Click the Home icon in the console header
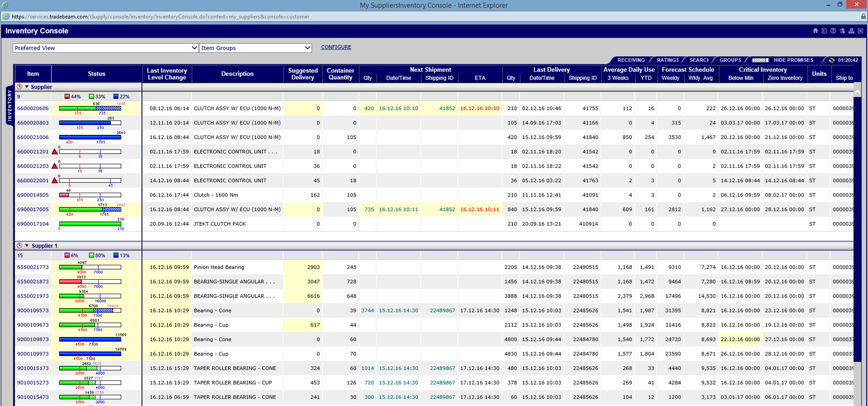 (x=815, y=31)
